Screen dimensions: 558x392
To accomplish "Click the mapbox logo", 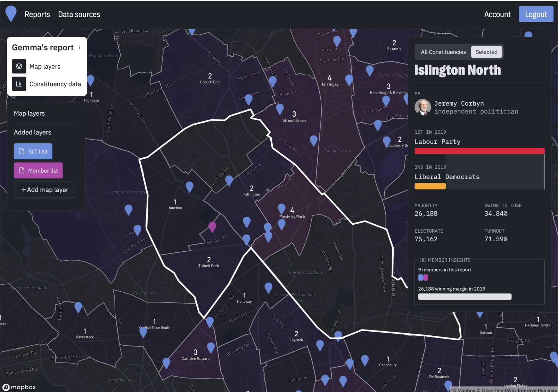I will click(x=19, y=387).
